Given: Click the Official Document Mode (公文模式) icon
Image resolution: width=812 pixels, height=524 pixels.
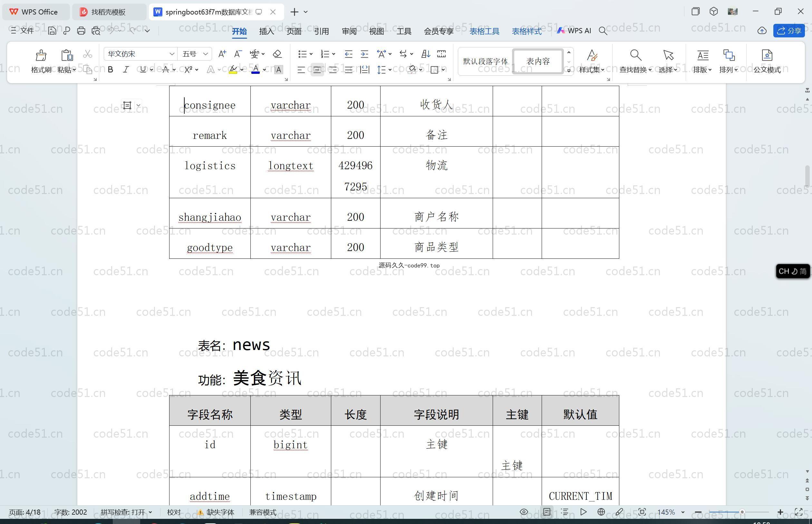Looking at the screenshot, I should pyautogui.click(x=767, y=55).
